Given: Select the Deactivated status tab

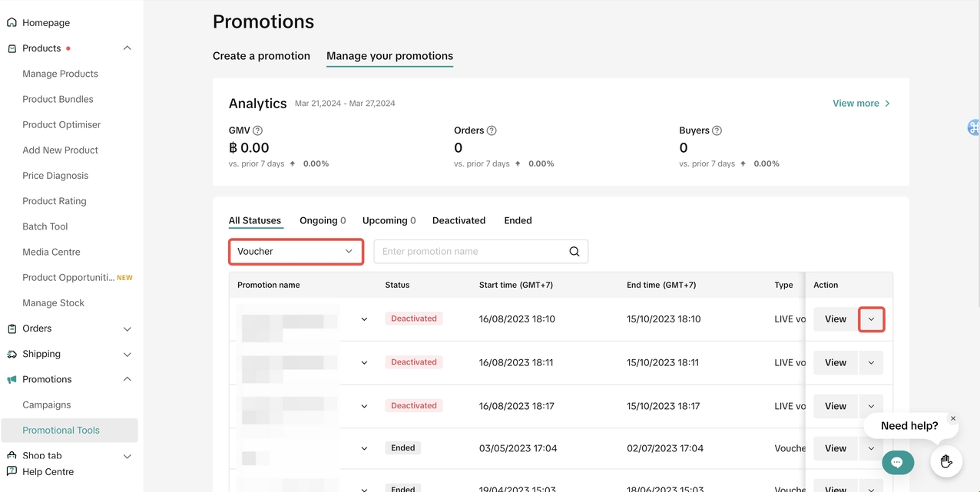Looking at the screenshot, I should tap(459, 220).
